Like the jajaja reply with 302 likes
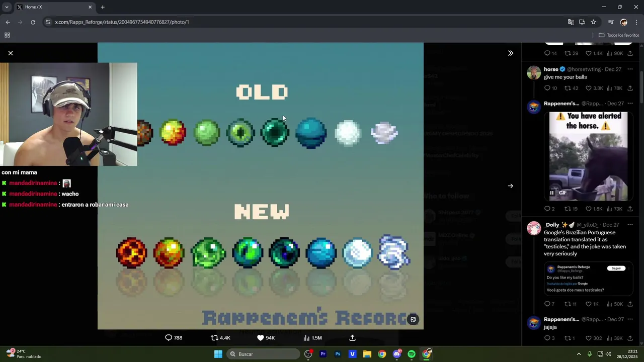Viewport: 644px width, 362px height. pyautogui.click(x=594, y=338)
